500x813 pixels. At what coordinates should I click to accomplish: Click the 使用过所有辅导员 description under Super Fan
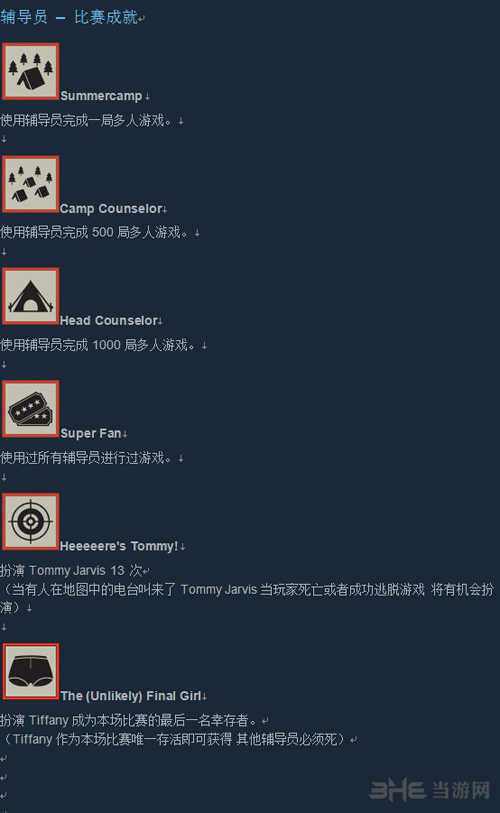86,458
